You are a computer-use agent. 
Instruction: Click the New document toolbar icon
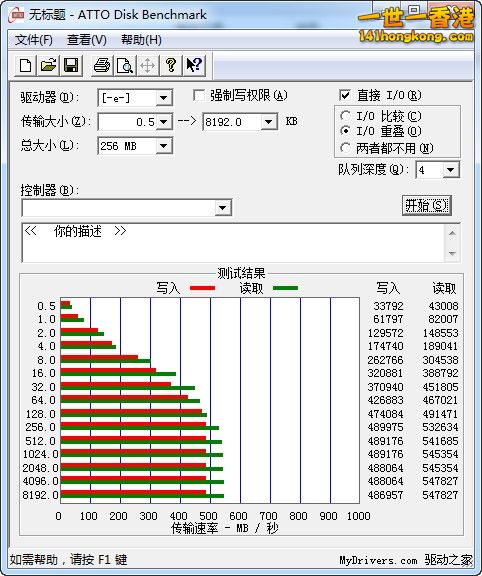pyautogui.click(x=25, y=65)
